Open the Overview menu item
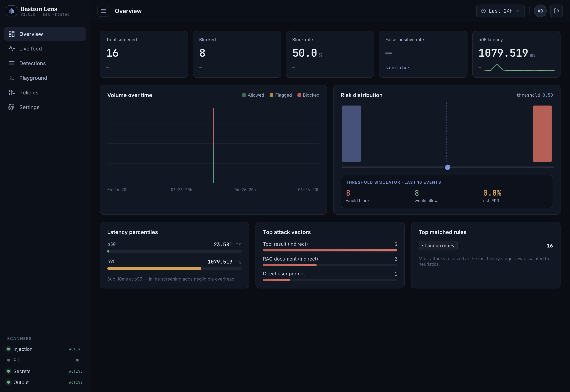The width and height of the screenshot is (570, 392). [45, 34]
